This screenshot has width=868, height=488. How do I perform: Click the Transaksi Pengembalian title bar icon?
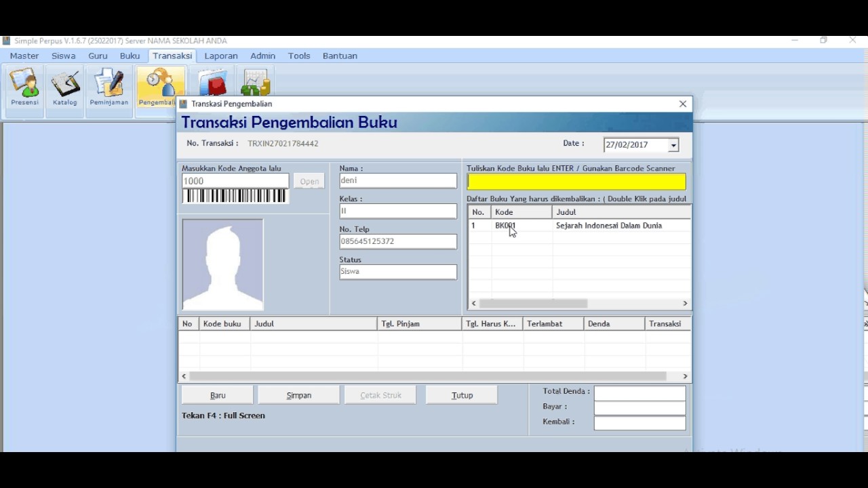coord(183,104)
